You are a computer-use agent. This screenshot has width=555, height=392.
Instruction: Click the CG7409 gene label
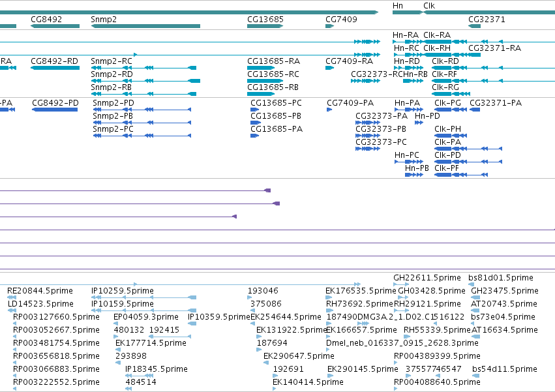(x=341, y=20)
